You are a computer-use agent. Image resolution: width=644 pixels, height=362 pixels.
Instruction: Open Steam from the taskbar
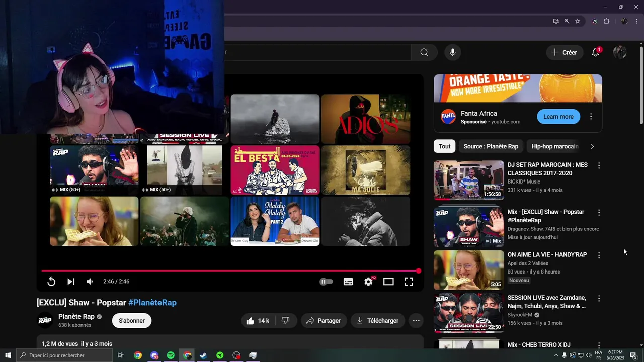tap(203, 355)
